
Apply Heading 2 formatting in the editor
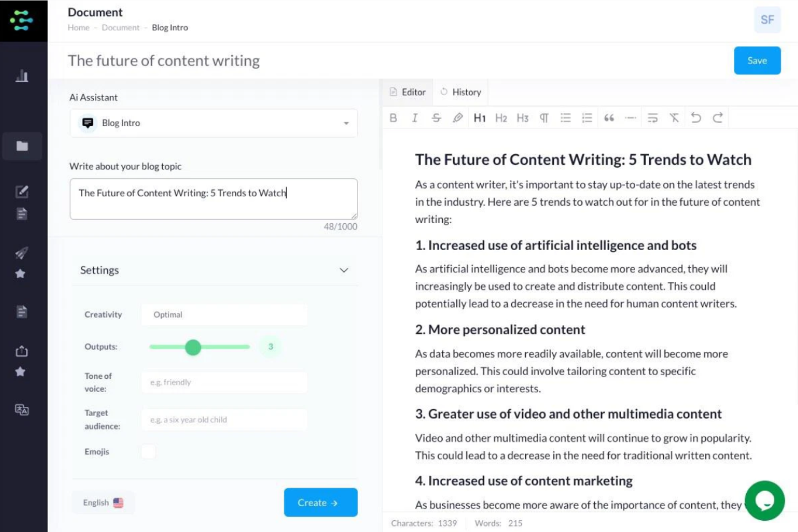(x=501, y=118)
